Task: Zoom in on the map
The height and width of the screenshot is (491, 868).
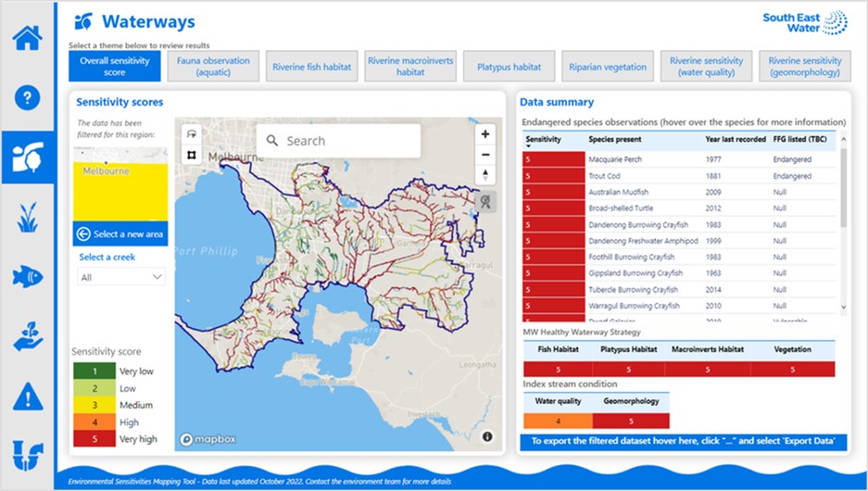Action: (485, 133)
